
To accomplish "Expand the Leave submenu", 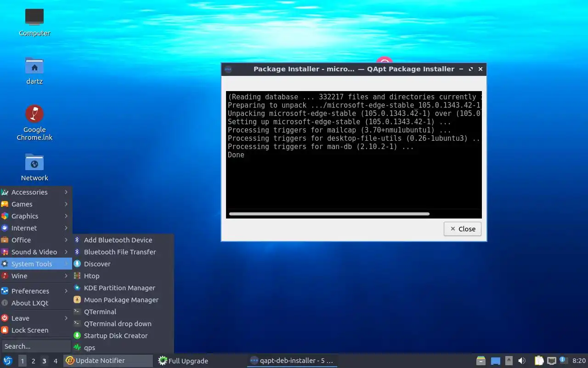I will tap(36, 318).
